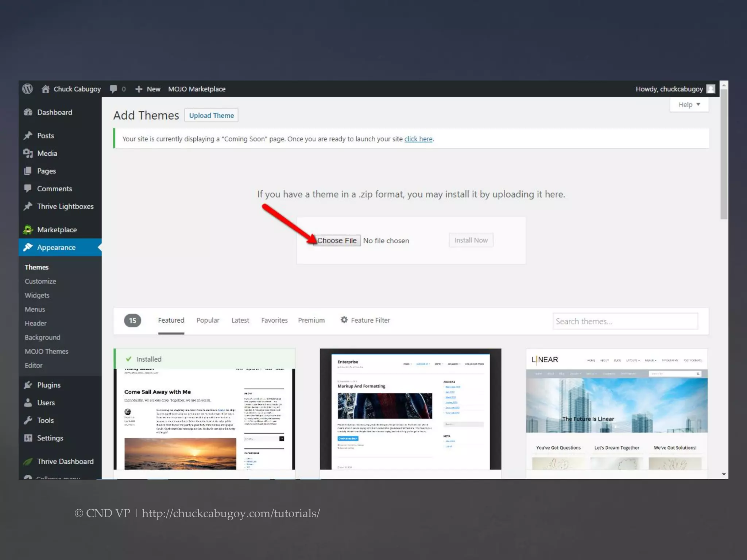Screen dimensions: 747x560
Task: Click the Plugins plug icon
Action: coord(28,385)
